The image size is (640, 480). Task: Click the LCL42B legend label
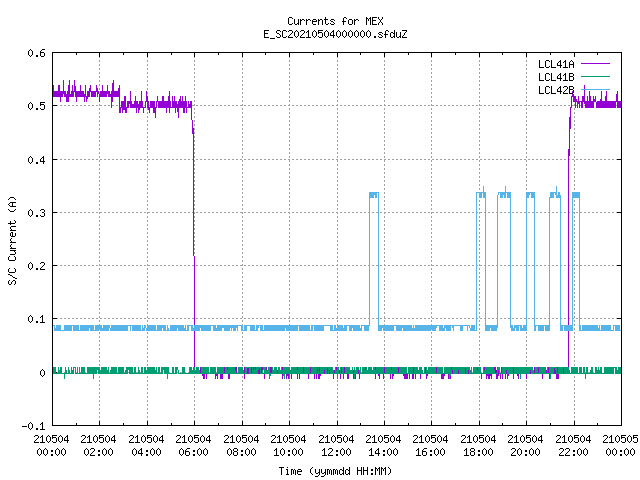556,90
